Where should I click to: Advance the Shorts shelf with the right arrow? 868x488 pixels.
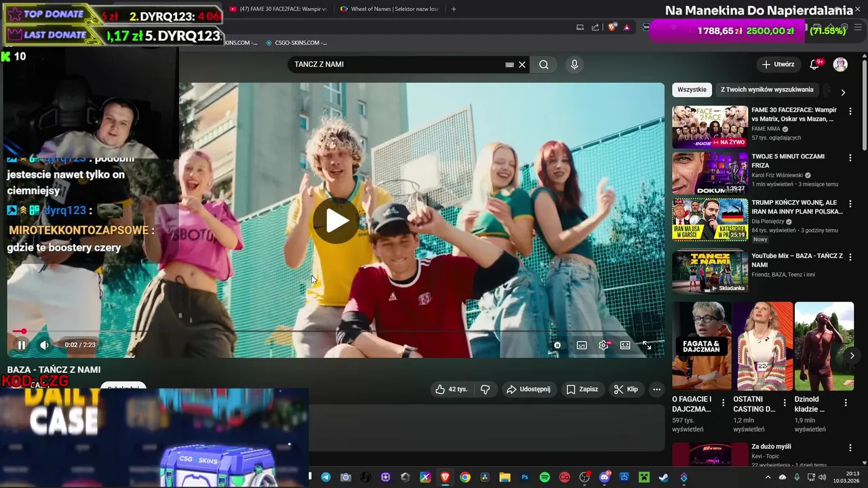click(852, 355)
